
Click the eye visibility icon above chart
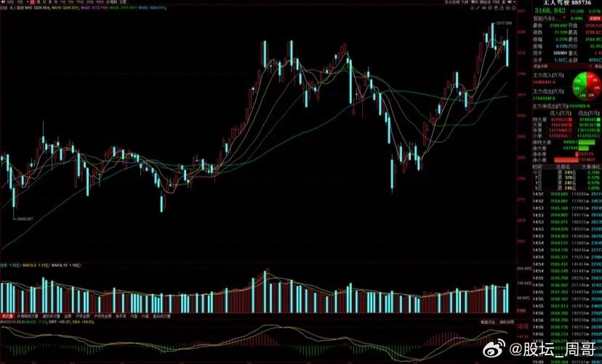pyautogui.click(x=484, y=8)
